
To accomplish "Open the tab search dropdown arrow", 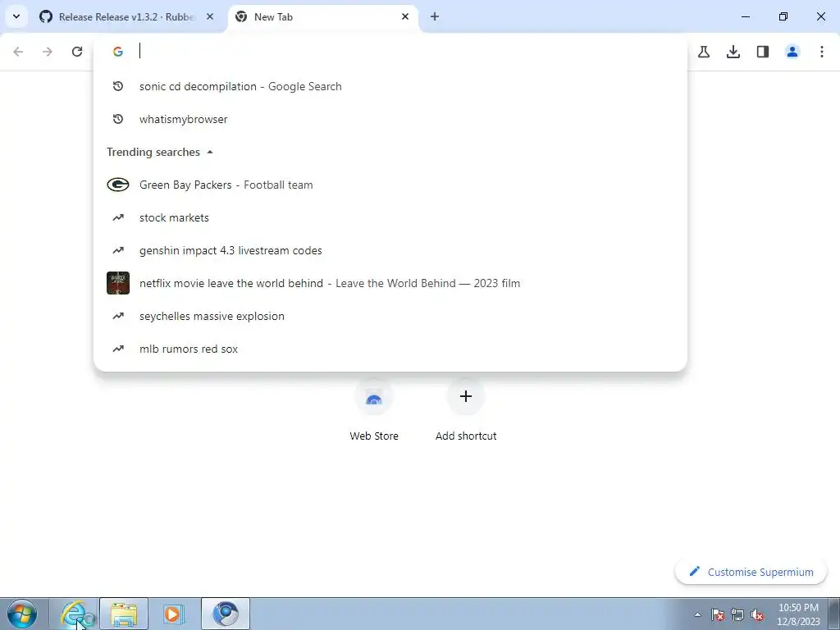I will coord(16,16).
